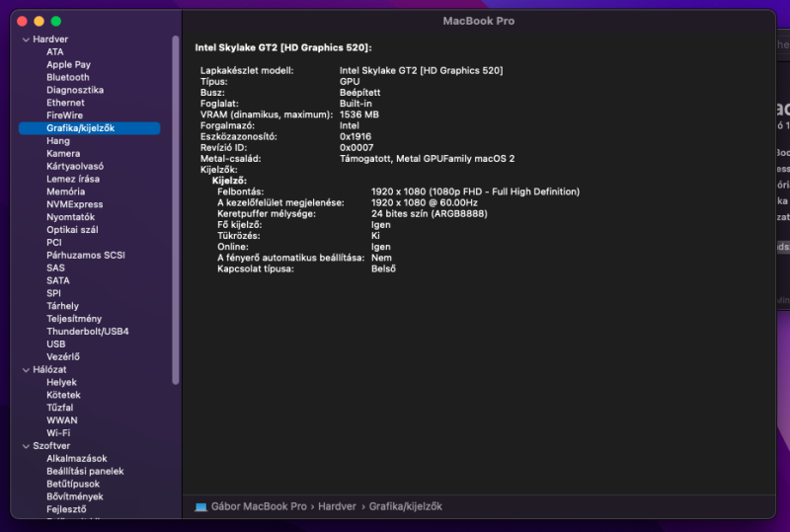Open the Teljesítmény entry

(74, 319)
